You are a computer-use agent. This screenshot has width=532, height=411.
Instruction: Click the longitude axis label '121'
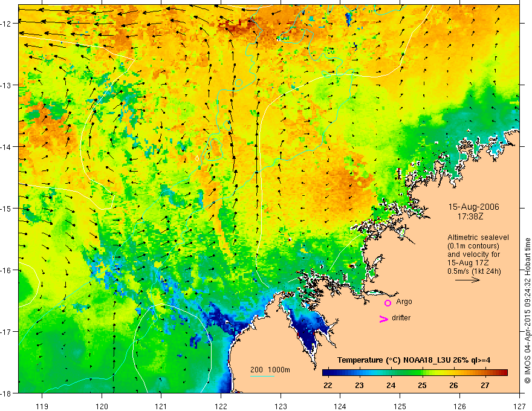(161, 406)
